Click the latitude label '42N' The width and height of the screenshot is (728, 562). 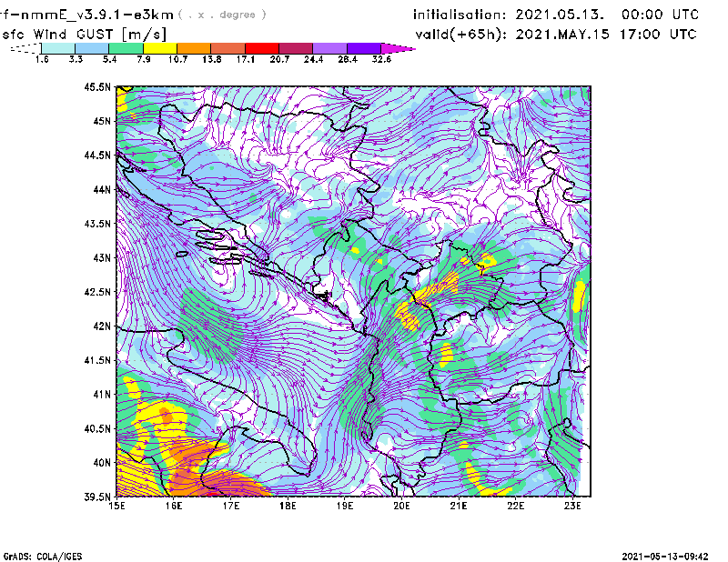(x=102, y=326)
